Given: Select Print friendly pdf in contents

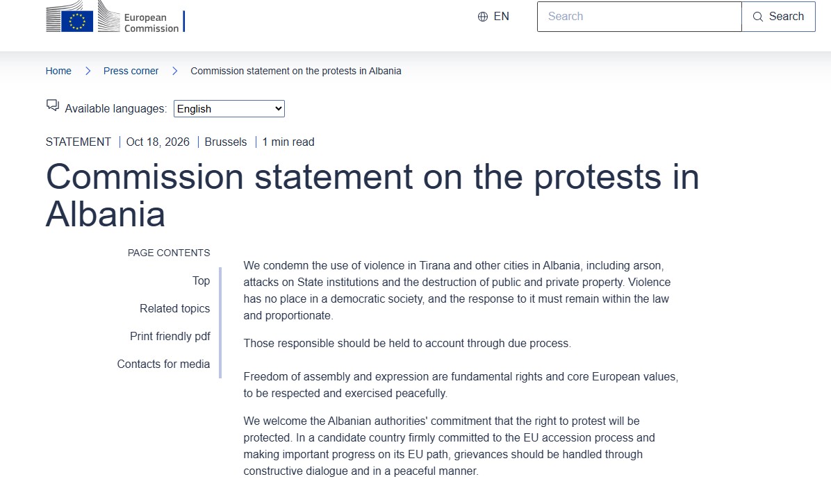Looking at the screenshot, I should point(170,336).
